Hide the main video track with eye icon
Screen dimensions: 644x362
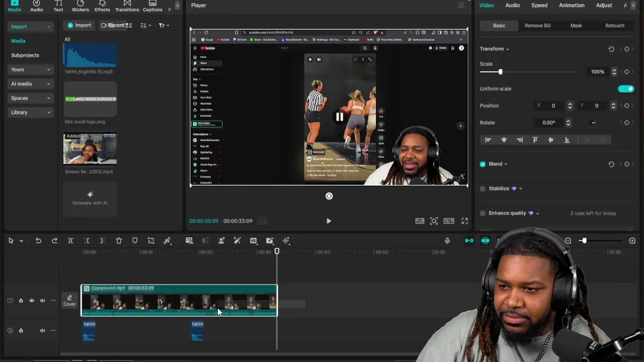(32, 301)
